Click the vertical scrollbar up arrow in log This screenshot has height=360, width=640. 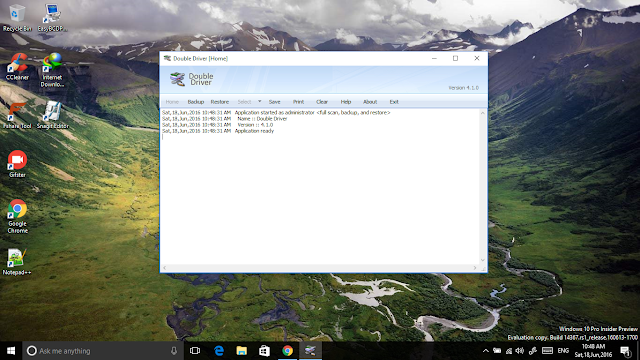pyautogui.click(x=482, y=113)
